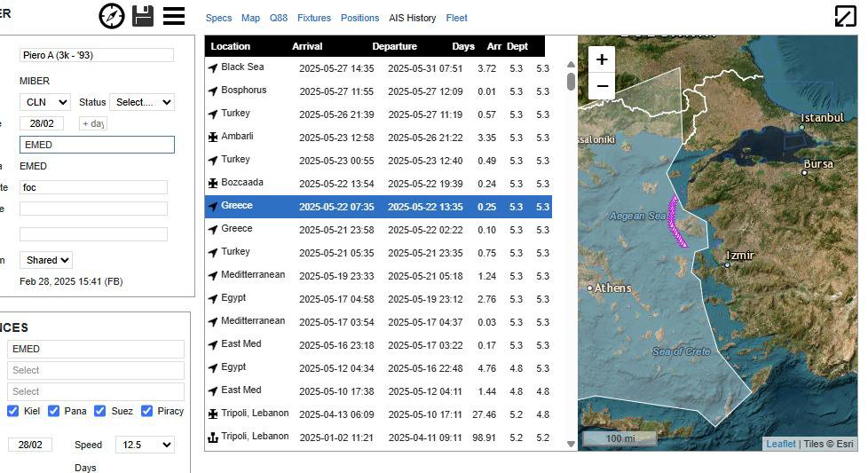The width and height of the screenshot is (868, 473).
Task: Click the arrow icon for East Med 2025-05-16 row
Action: pyautogui.click(x=213, y=344)
